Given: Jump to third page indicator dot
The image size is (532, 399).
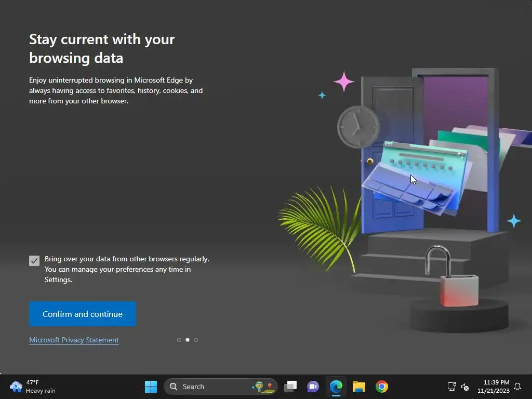Looking at the screenshot, I should coord(196,340).
